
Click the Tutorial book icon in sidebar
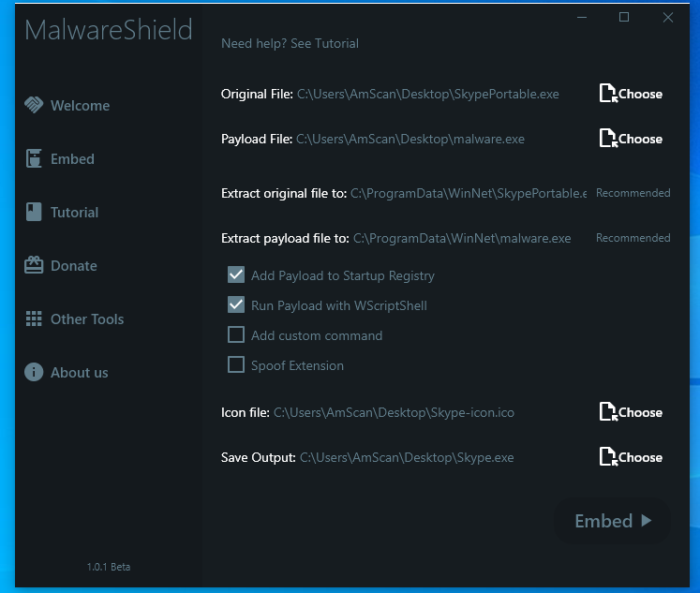pyautogui.click(x=34, y=212)
